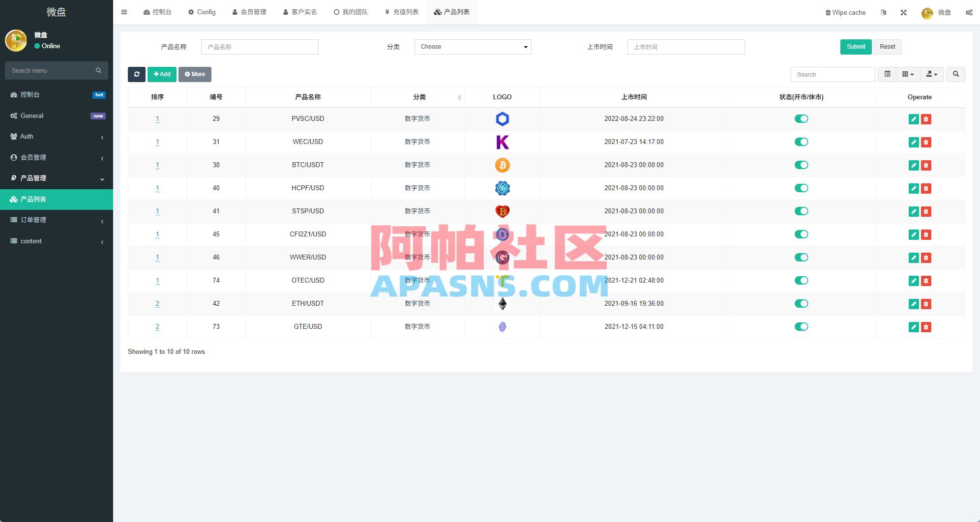Screen dimensions: 980x522
Task: Click the table search magnifier icon button
Action: [x=956, y=74]
